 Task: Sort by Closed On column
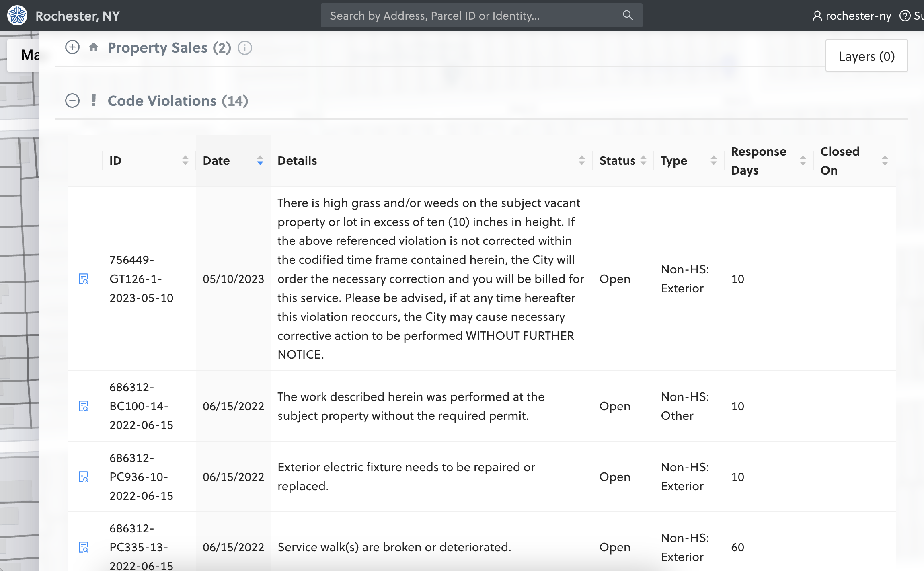point(885,160)
